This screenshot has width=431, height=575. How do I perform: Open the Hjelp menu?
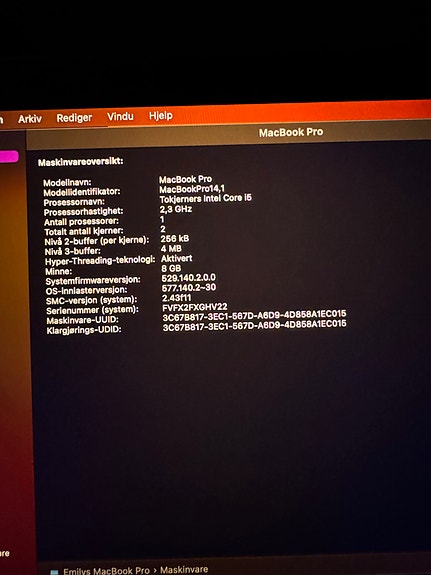pyautogui.click(x=161, y=116)
